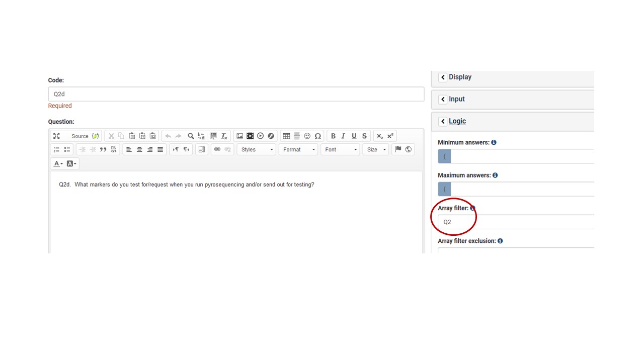644x362 pixels.
Task: Click the Array filter field
Action: 516,222
